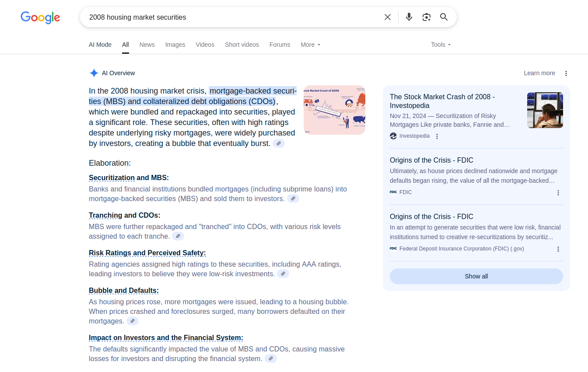Click 'Risk Ratings and Perceived Safety:' heading
Screen dimensions: 588x372
[147, 253]
